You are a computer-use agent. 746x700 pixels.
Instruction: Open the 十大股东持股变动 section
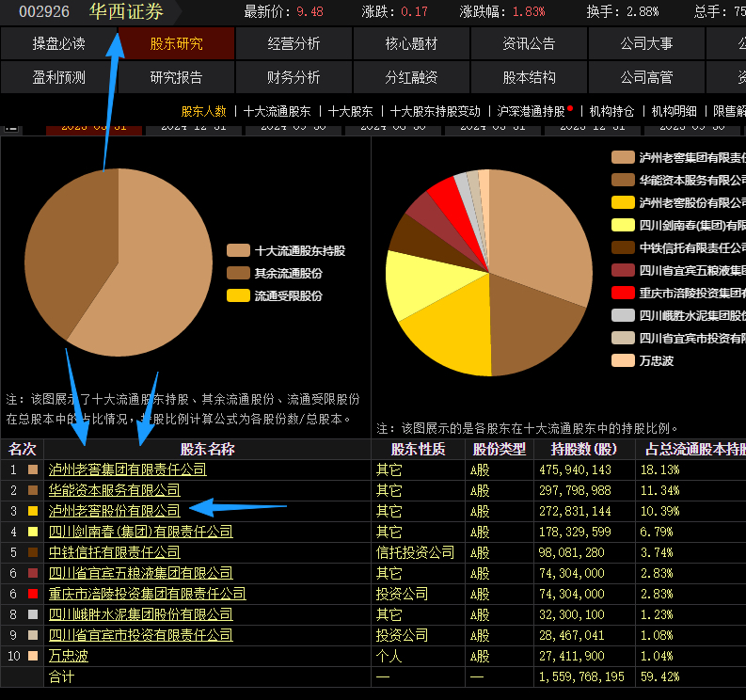tap(436, 111)
